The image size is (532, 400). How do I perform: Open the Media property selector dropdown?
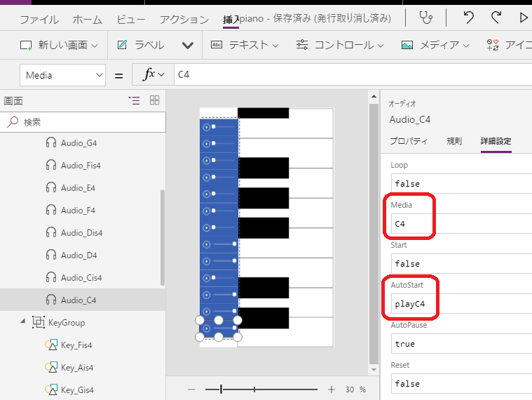(x=63, y=75)
